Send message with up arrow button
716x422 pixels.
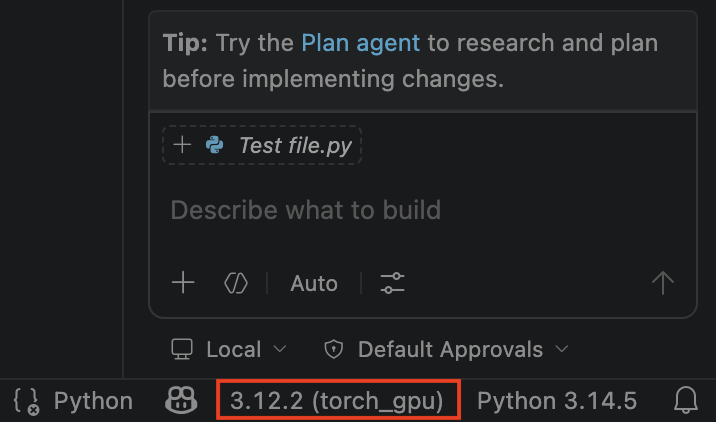click(663, 283)
